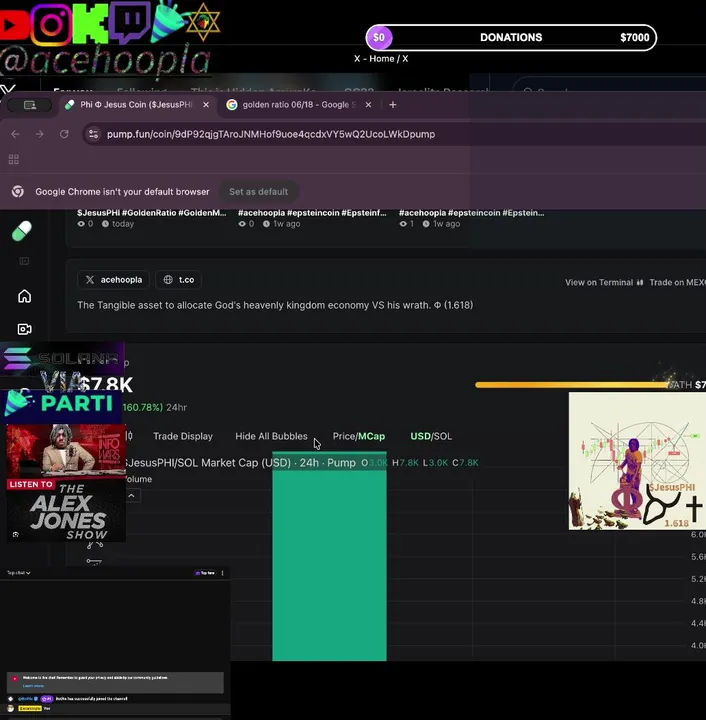Click the Chrome forward arrow

click(x=39, y=134)
